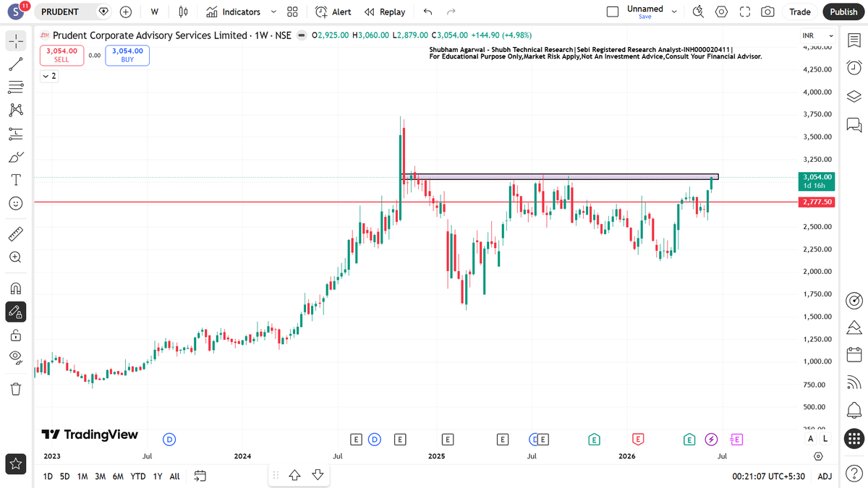Collapse the indicators legend showing 2

49,75
